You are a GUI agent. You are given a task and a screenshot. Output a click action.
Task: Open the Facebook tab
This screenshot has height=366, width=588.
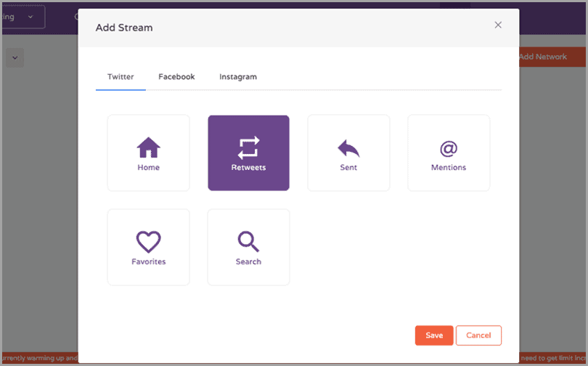176,76
